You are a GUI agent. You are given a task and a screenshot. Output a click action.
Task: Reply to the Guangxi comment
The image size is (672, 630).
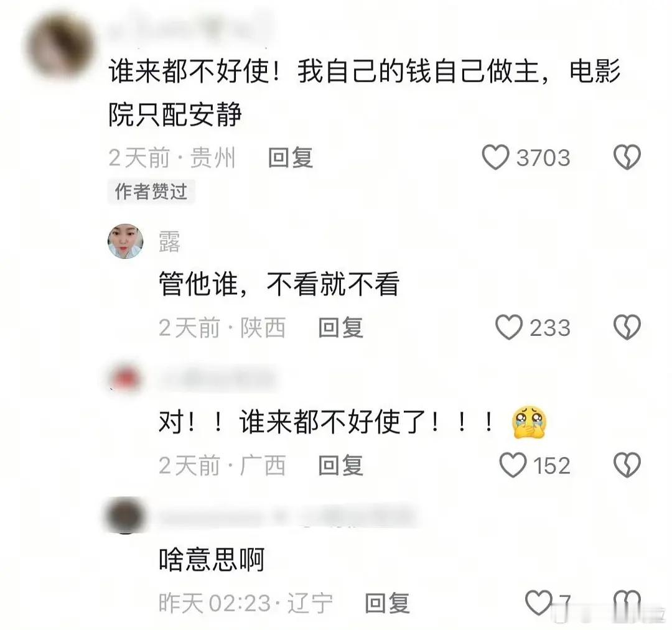pos(341,466)
